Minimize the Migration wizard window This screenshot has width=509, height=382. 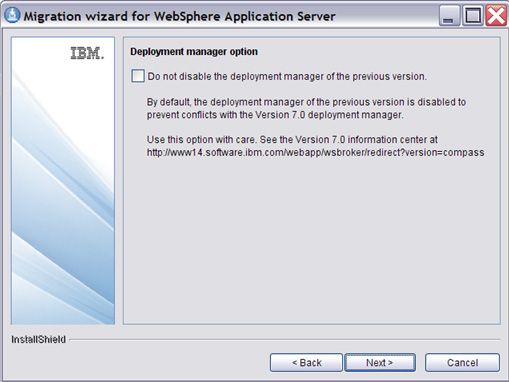point(449,16)
